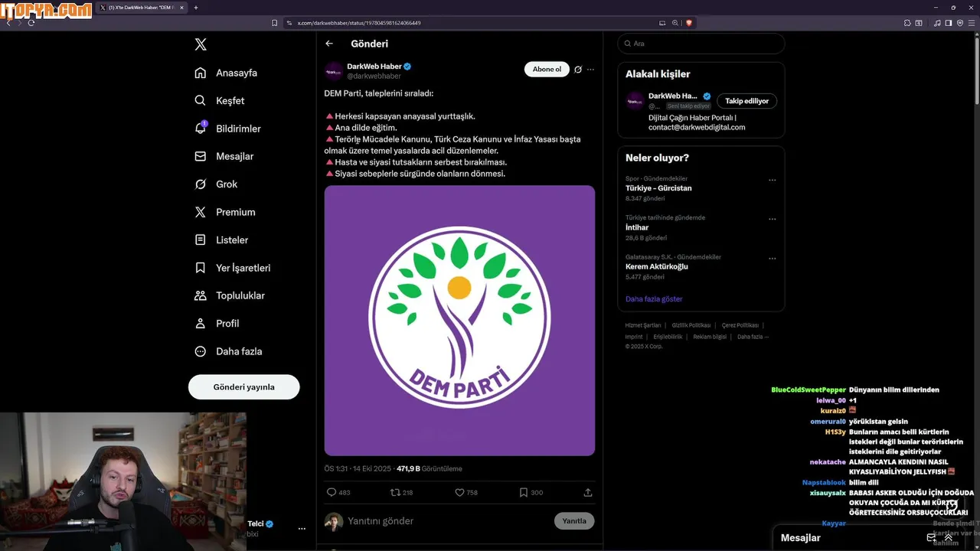Viewport: 980px width, 551px height.
Task: Click the share icon under the post
Action: pyautogui.click(x=587, y=492)
